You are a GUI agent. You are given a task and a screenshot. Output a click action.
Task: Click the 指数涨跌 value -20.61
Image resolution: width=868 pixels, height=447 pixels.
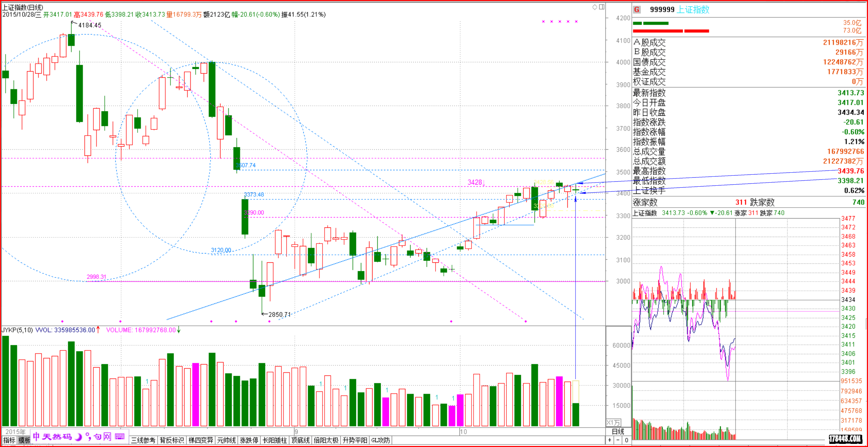853,122
